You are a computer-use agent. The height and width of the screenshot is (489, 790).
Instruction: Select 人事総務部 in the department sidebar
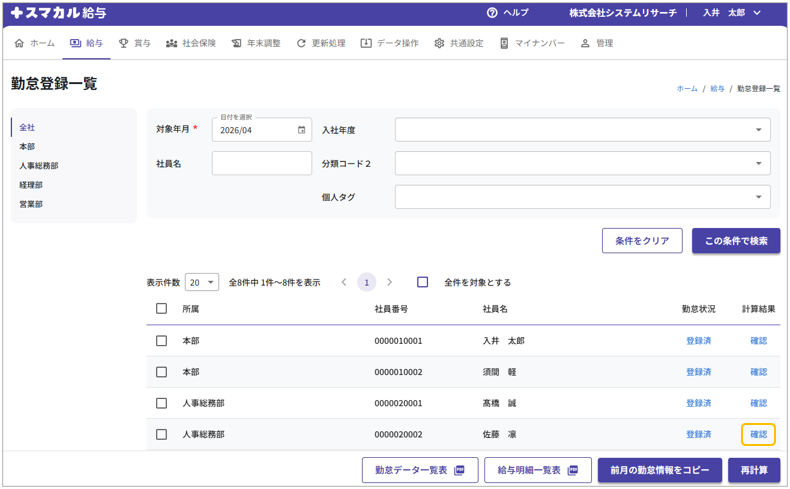pyautogui.click(x=39, y=166)
